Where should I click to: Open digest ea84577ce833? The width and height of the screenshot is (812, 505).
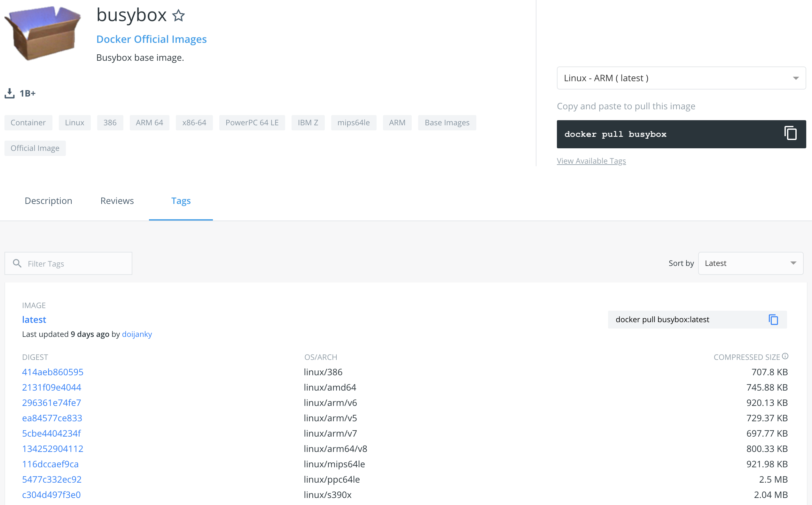point(52,418)
